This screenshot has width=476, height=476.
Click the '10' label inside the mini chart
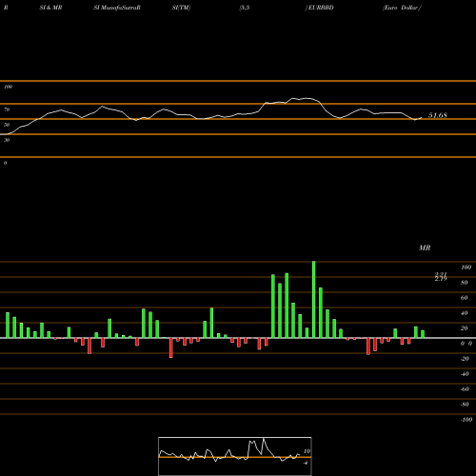coord(307,451)
